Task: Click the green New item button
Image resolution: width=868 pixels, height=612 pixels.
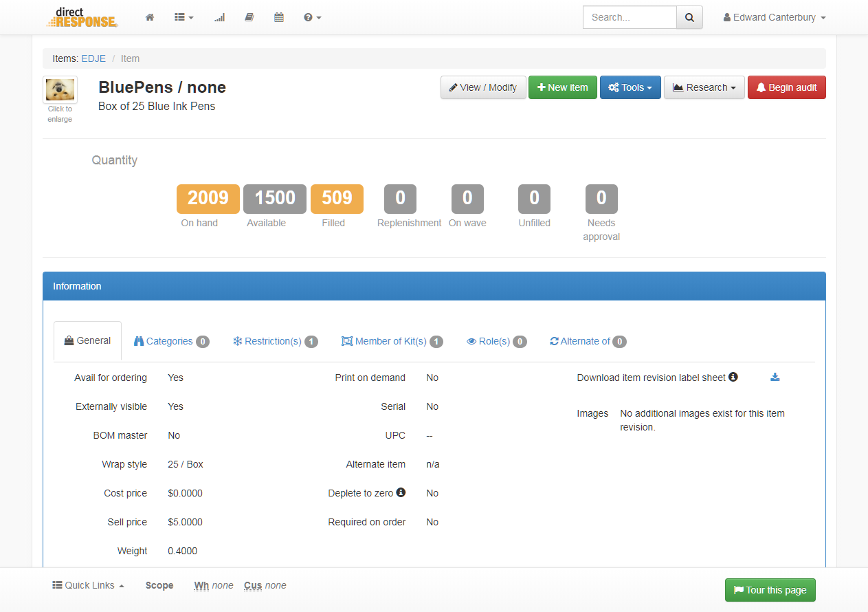Action: tap(562, 87)
